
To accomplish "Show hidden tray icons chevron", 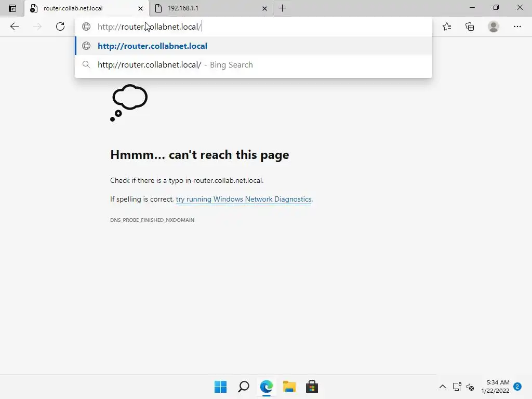I will [x=443, y=387].
